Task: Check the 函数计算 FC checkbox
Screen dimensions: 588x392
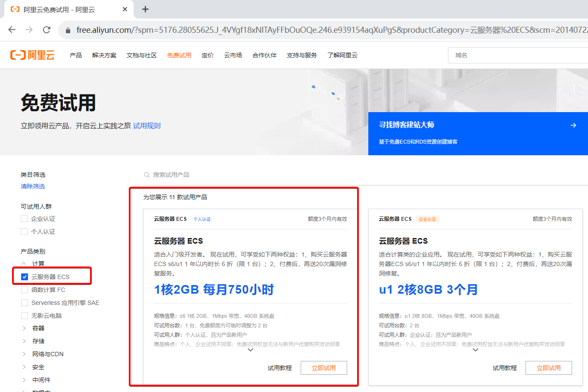Action: [25, 290]
